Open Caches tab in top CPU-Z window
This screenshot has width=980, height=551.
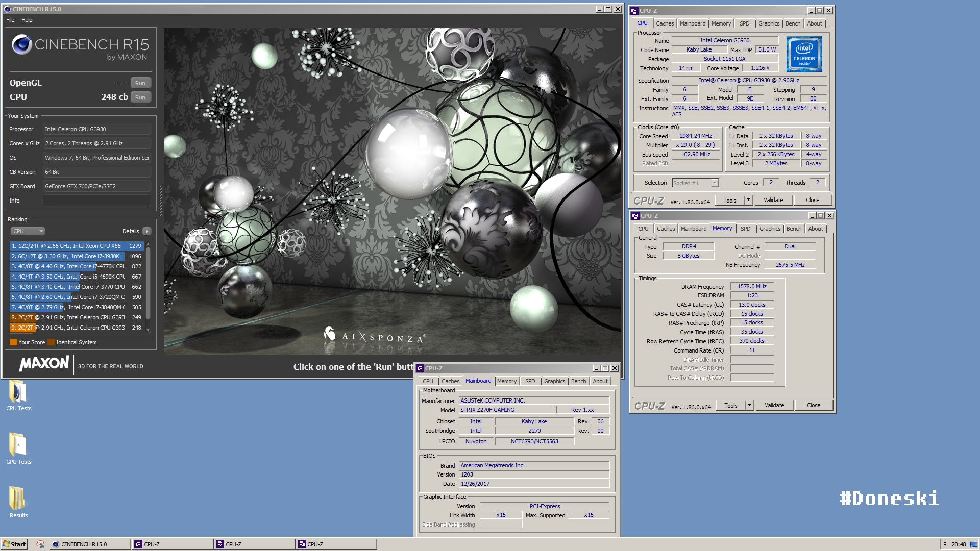click(x=665, y=23)
